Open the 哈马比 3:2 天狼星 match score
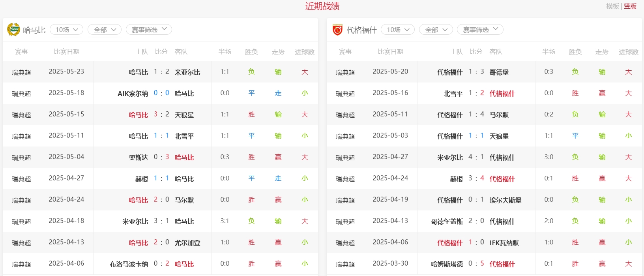 pyautogui.click(x=161, y=115)
